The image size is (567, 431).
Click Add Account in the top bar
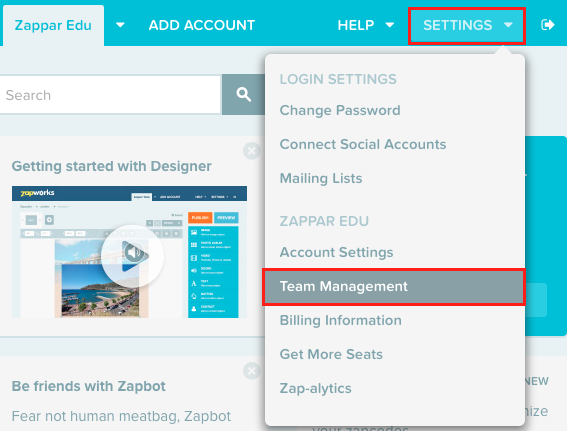202,25
